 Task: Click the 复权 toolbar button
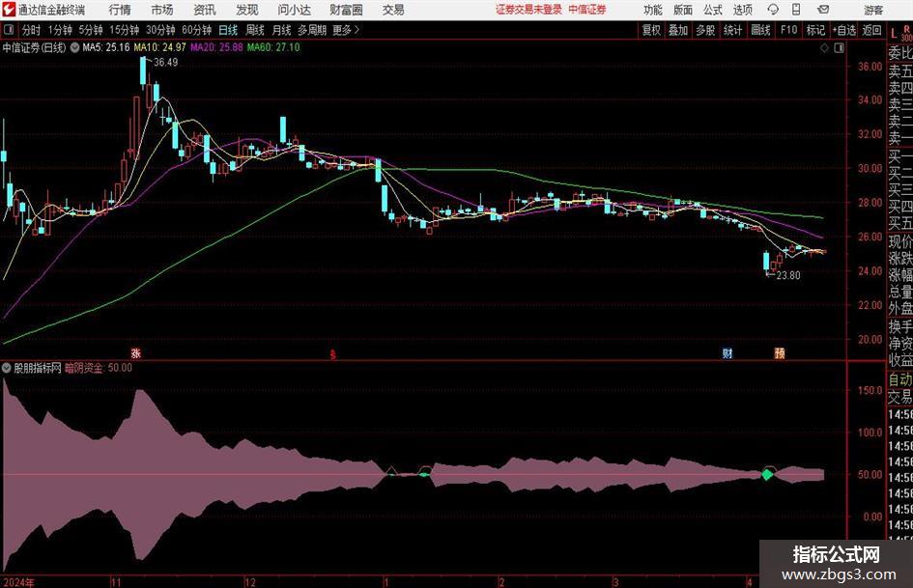651,30
